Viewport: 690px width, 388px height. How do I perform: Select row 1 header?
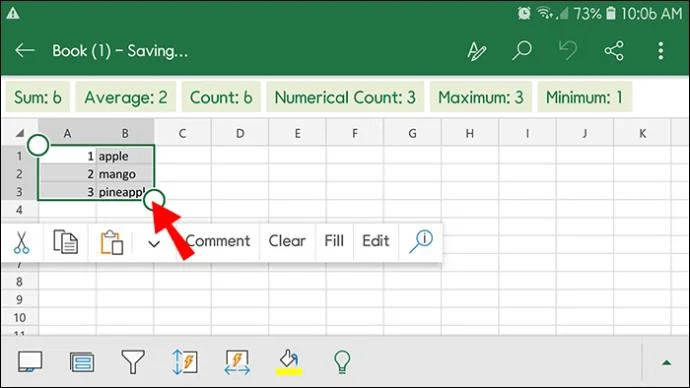[x=19, y=156]
